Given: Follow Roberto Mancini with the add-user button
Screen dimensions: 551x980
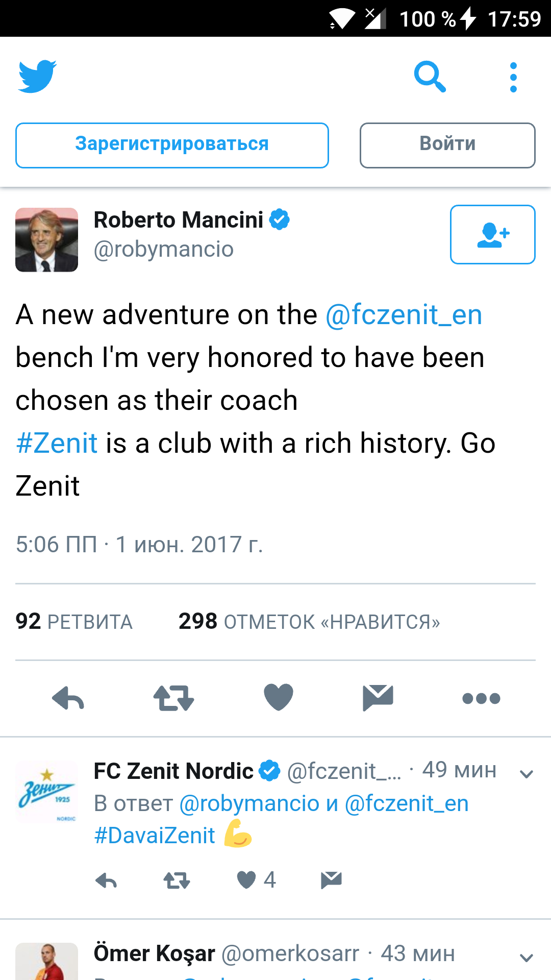Looking at the screenshot, I should point(492,235).
